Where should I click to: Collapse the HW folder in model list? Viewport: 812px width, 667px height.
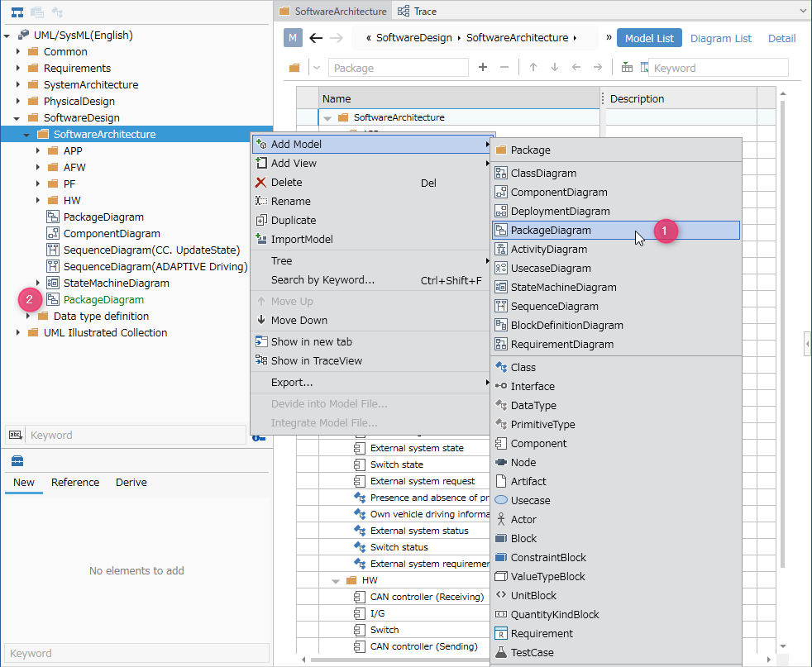click(x=336, y=581)
